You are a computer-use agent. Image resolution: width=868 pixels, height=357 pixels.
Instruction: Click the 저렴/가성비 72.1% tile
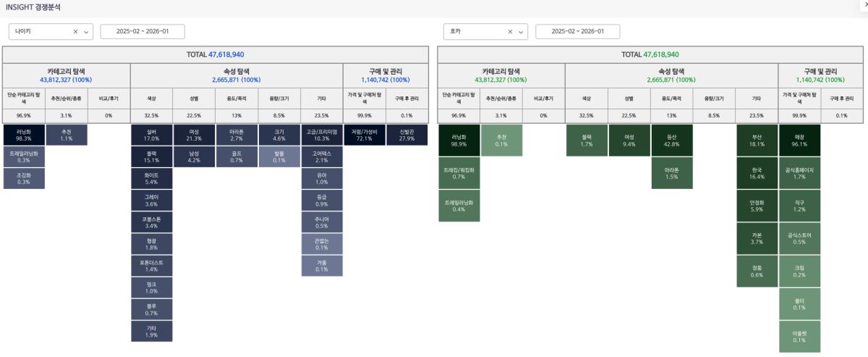[364, 135]
